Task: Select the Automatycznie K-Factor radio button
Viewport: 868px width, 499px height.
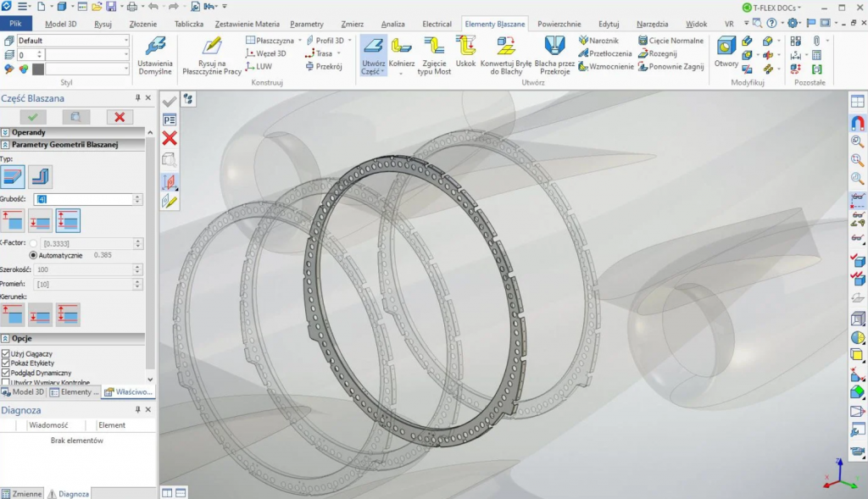Action: point(34,255)
